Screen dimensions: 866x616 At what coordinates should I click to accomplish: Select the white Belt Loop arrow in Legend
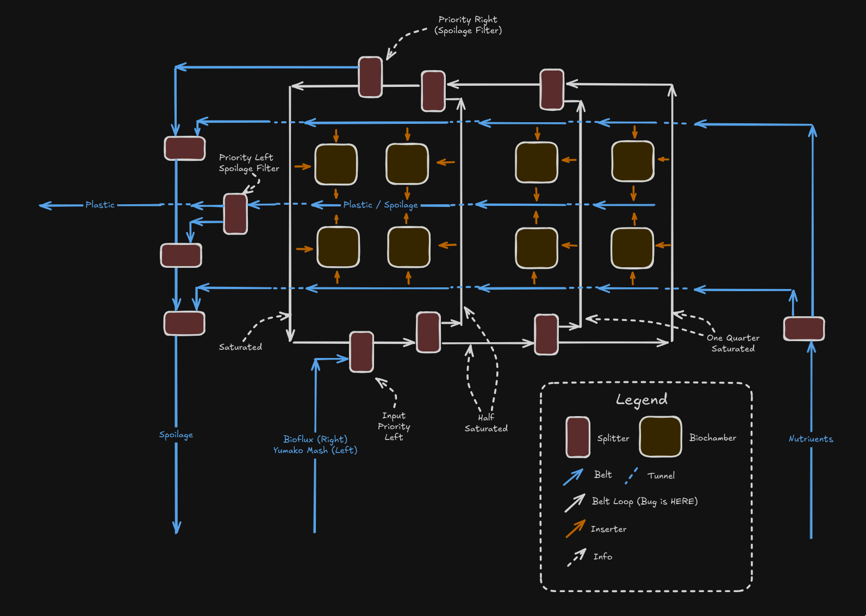tap(575, 502)
